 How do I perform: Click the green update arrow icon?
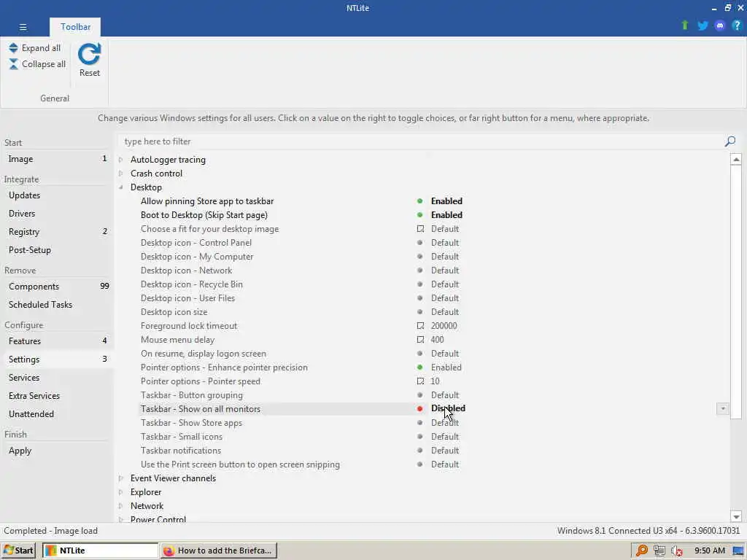(684, 26)
